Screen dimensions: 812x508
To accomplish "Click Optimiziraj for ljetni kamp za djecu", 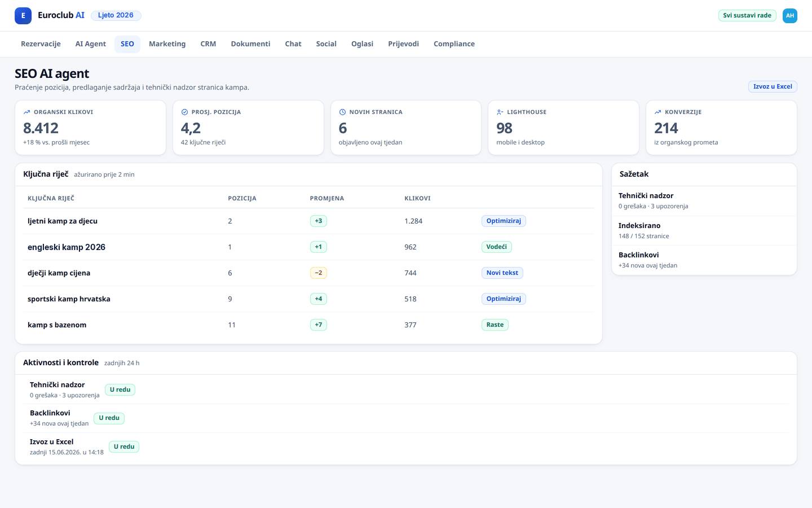I will [x=504, y=221].
